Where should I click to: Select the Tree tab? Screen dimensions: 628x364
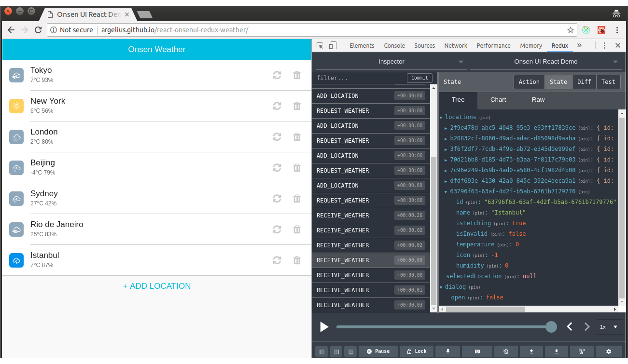(458, 100)
